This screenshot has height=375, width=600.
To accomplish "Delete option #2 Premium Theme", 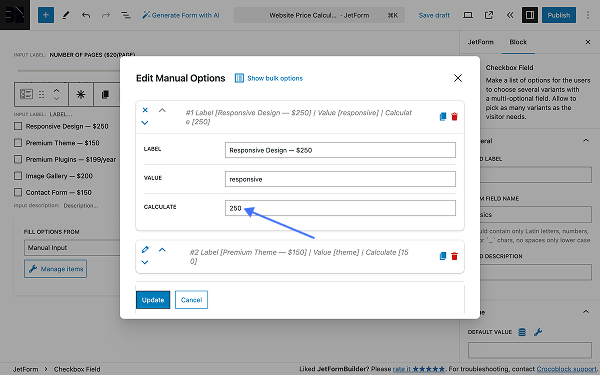I will click(455, 256).
